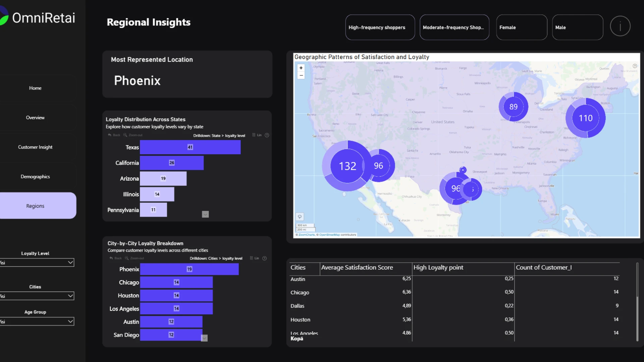Viewport: 644px width, 362px height.
Task: Select the Pennsylvania bar showing 11
Action: (x=153, y=210)
